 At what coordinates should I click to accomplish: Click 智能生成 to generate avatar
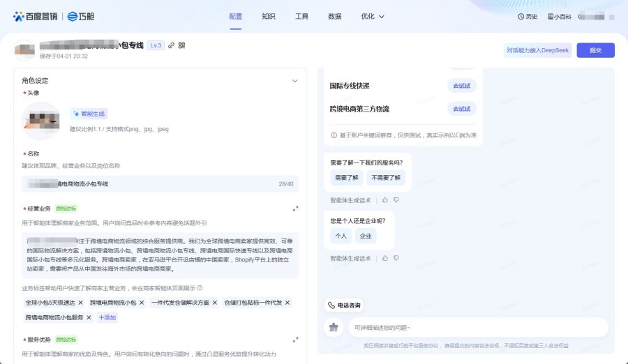coord(89,114)
